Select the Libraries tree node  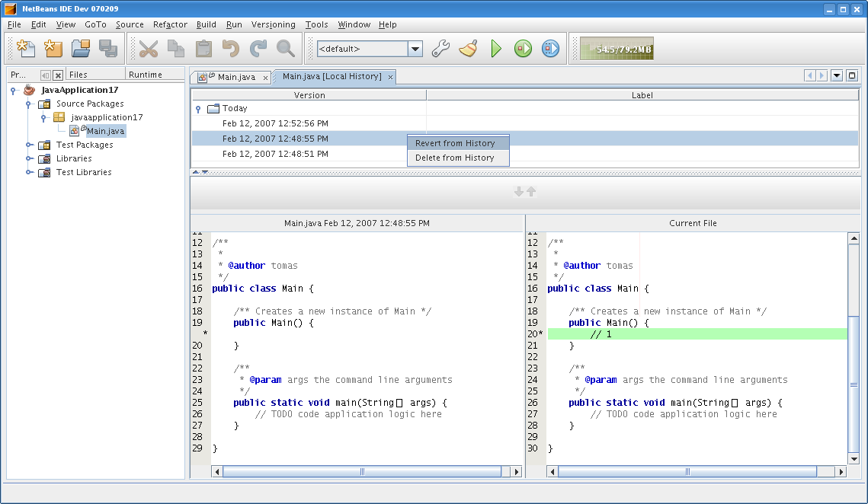coord(74,159)
